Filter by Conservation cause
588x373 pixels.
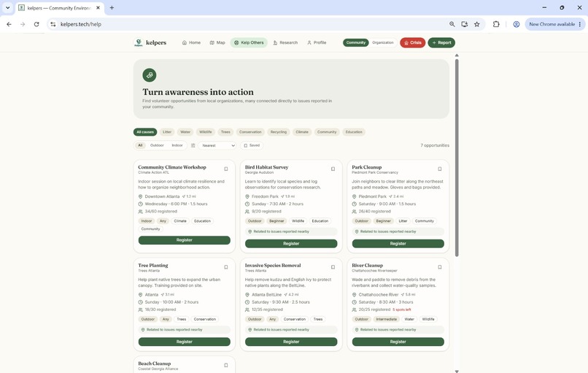pos(250,132)
